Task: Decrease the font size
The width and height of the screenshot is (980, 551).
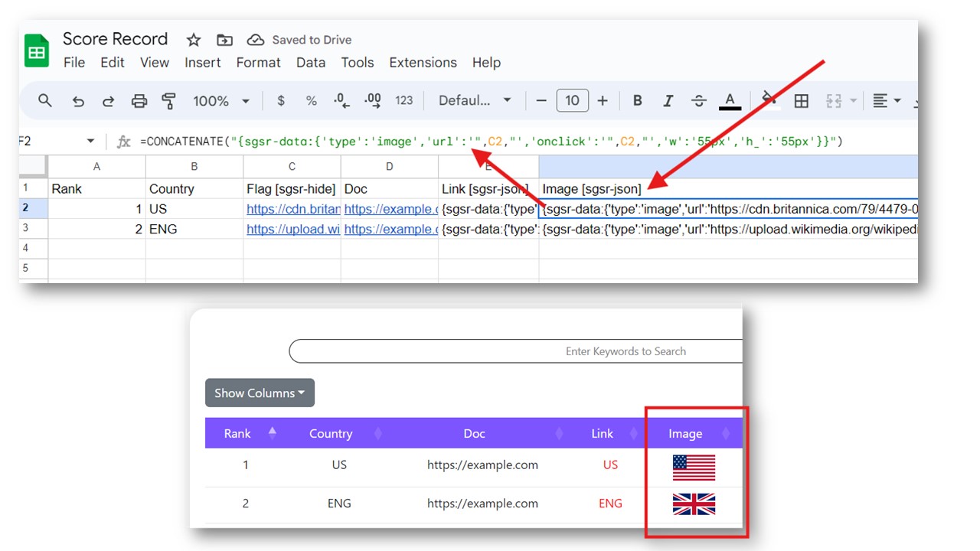Action: pyautogui.click(x=541, y=101)
